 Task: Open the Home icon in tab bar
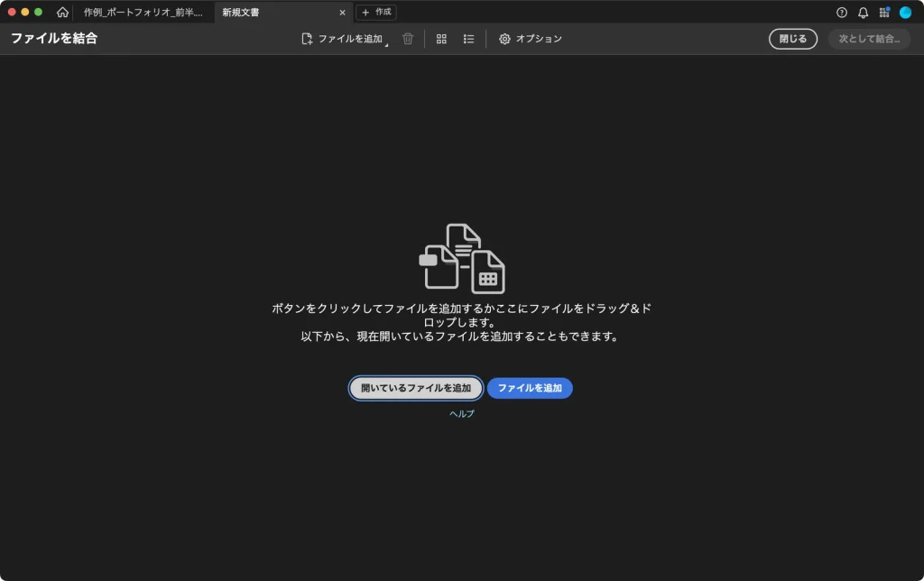62,12
